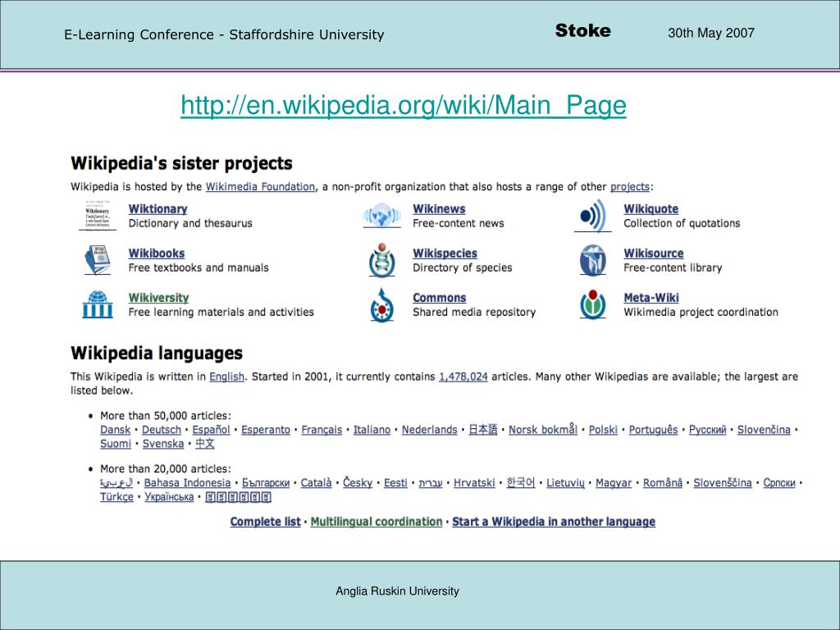
Task: Select the Slovenčina Wikipedia link
Action: pos(764,430)
